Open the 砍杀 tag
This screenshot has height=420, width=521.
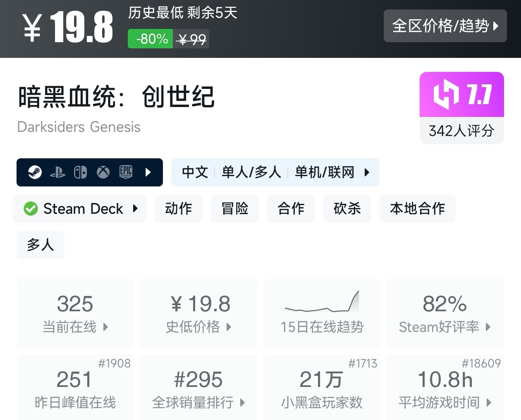tap(347, 209)
